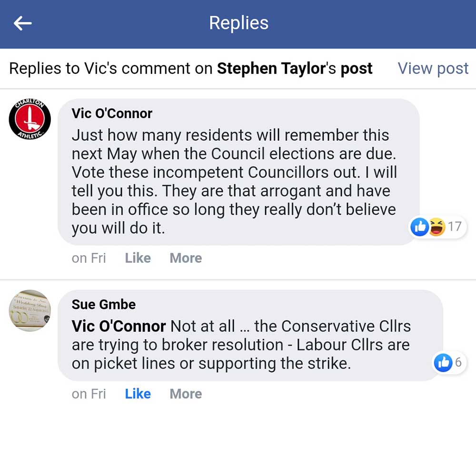Click the Vic O'Connor mention in Sue's reply
Screen dimensions: 476x476
pyautogui.click(x=119, y=326)
